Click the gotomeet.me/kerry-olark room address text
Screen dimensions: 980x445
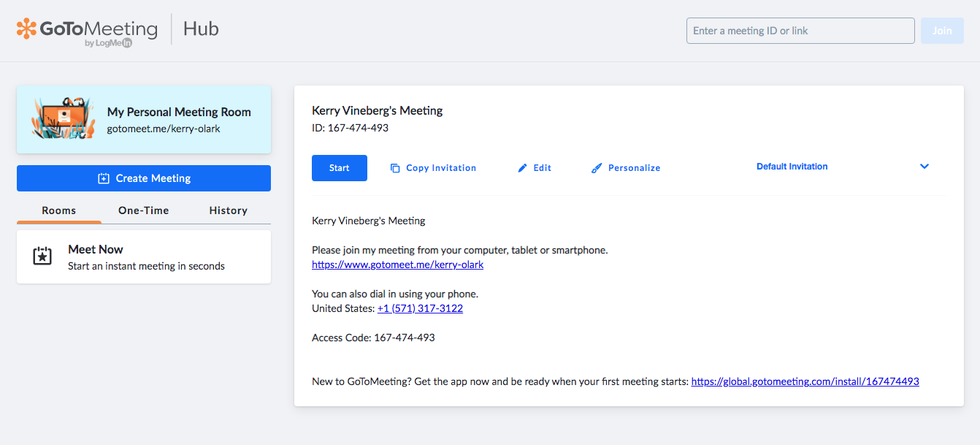tap(164, 129)
